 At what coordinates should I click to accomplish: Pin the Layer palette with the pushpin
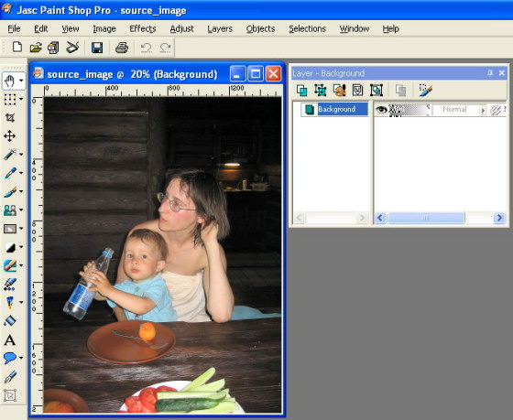[x=490, y=73]
